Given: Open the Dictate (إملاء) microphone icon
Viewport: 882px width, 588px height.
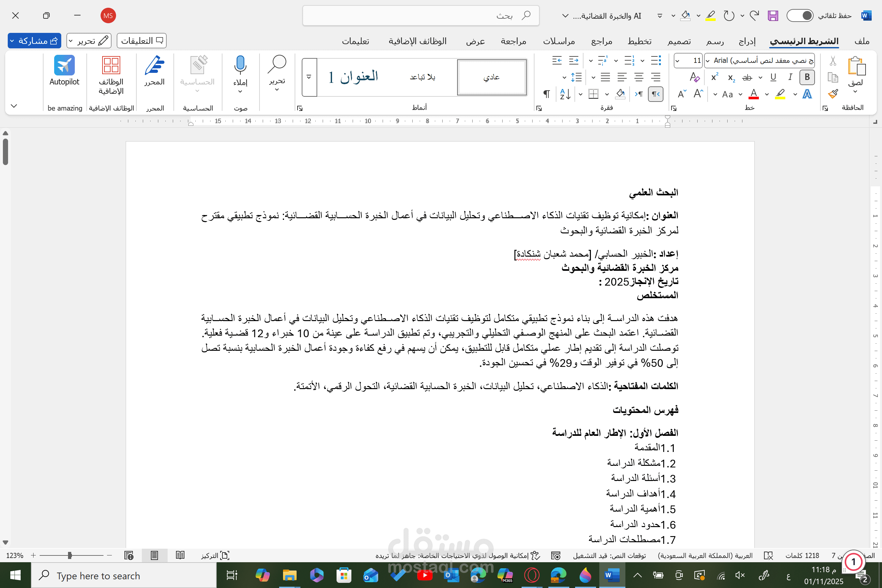Looking at the screenshot, I should click(240, 65).
